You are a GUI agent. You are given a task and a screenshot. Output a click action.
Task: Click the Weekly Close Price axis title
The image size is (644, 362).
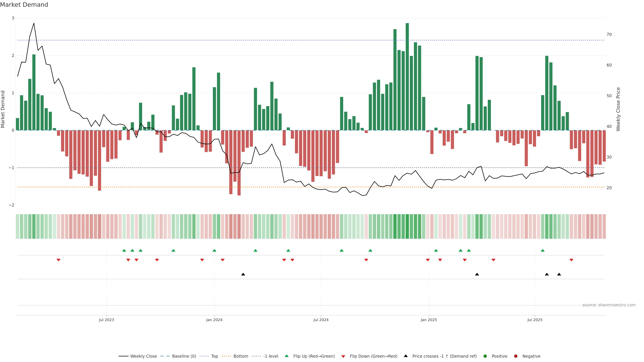tap(618, 109)
